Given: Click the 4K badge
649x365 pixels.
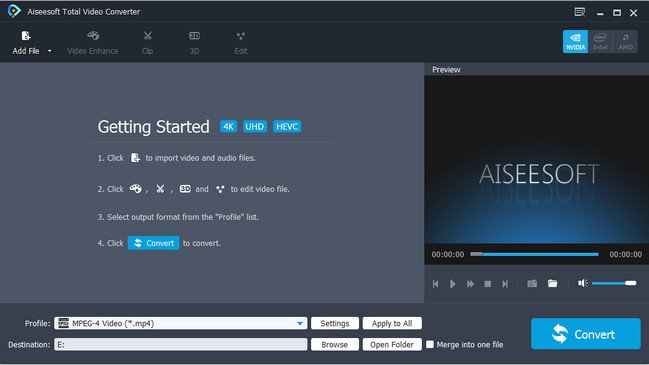Looking at the screenshot, I should (x=228, y=127).
